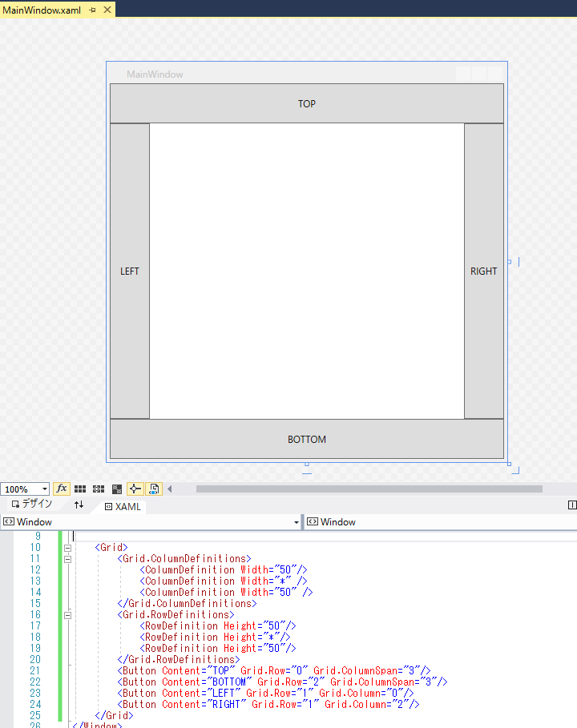
Task: Click the closing </Grid.ColumnDefinitions> tag
Action: pos(187,604)
